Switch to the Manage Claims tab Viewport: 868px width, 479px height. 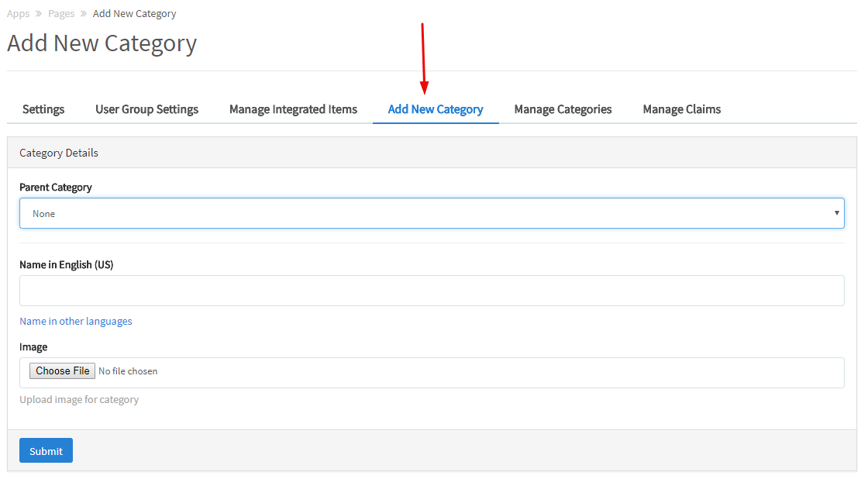click(x=681, y=109)
